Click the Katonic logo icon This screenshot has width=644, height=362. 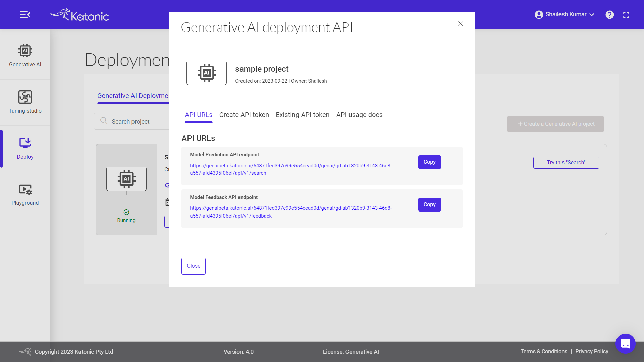[x=57, y=15]
